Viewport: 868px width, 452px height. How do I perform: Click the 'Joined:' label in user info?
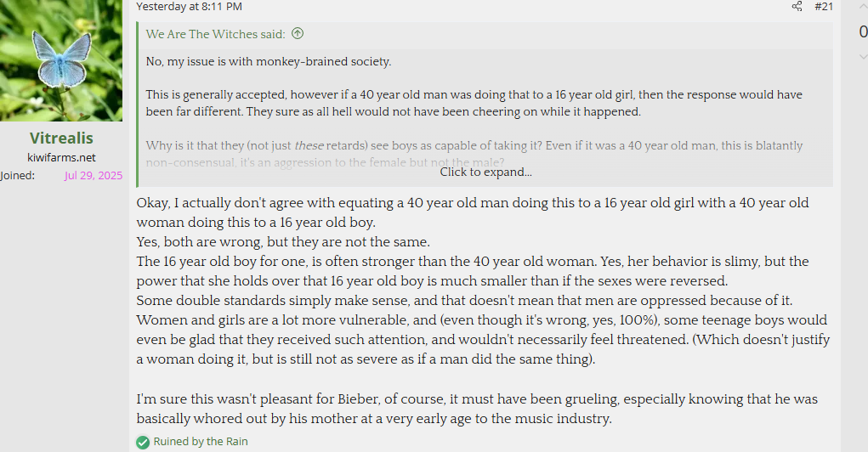coord(17,175)
